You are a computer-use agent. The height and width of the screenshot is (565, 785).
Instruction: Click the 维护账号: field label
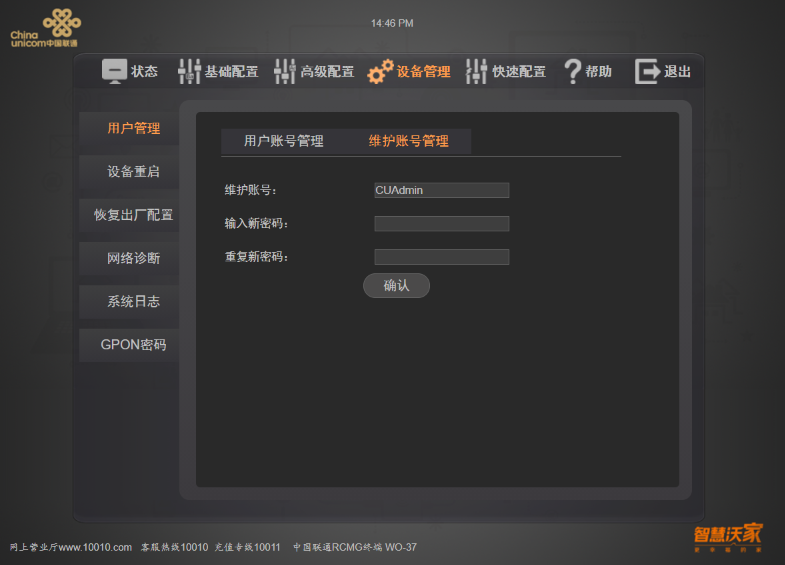pyautogui.click(x=250, y=190)
